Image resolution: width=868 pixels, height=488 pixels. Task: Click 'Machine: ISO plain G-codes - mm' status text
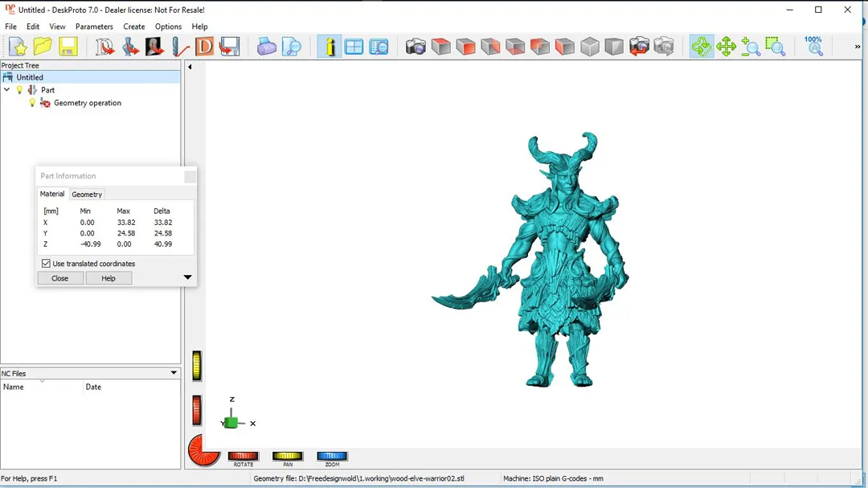pos(553,478)
